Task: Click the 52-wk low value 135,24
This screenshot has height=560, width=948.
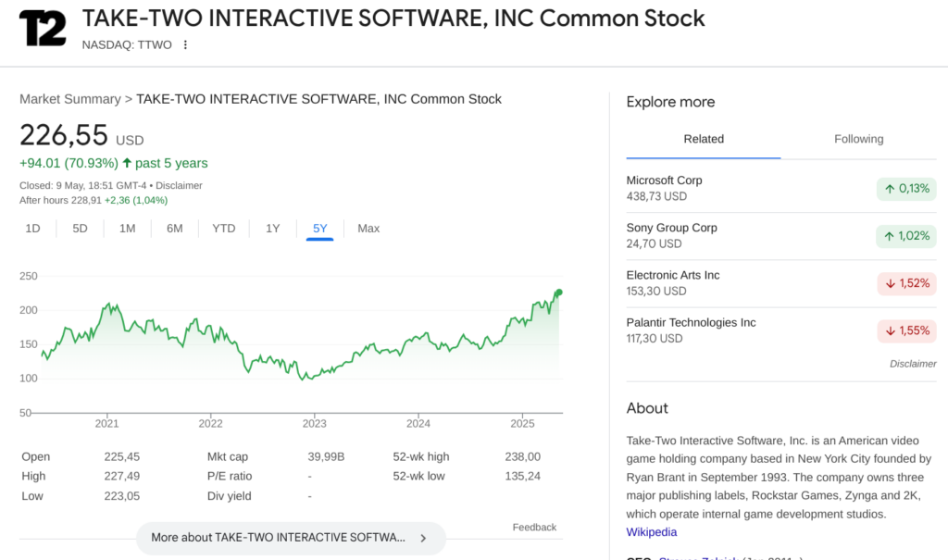Action: click(x=522, y=476)
